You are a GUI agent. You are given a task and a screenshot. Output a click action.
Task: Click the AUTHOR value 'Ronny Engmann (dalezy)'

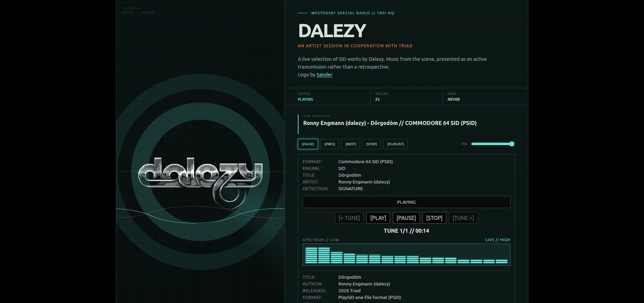click(364, 284)
